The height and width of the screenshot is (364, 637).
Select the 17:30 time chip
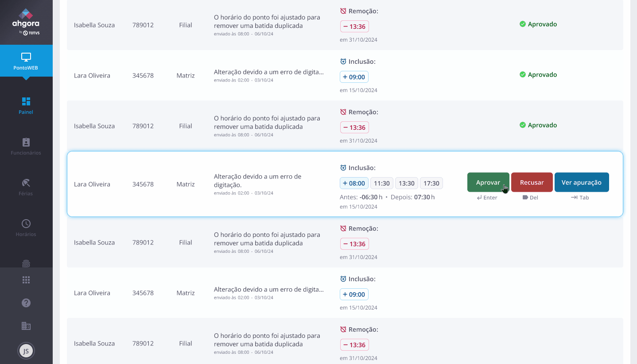(x=431, y=183)
